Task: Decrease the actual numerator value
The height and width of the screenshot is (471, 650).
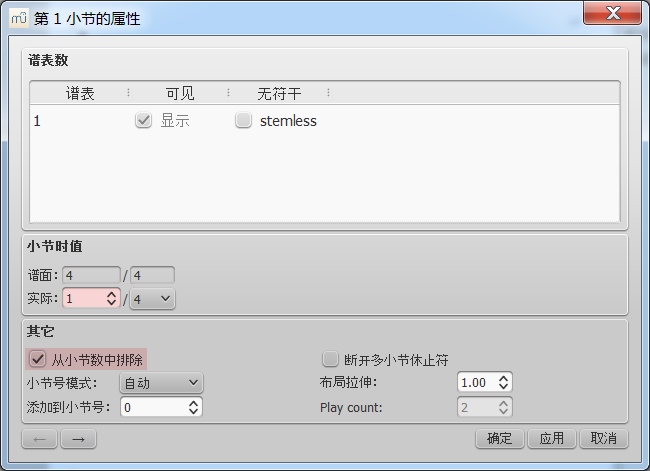Action: pyautogui.click(x=111, y=303)
